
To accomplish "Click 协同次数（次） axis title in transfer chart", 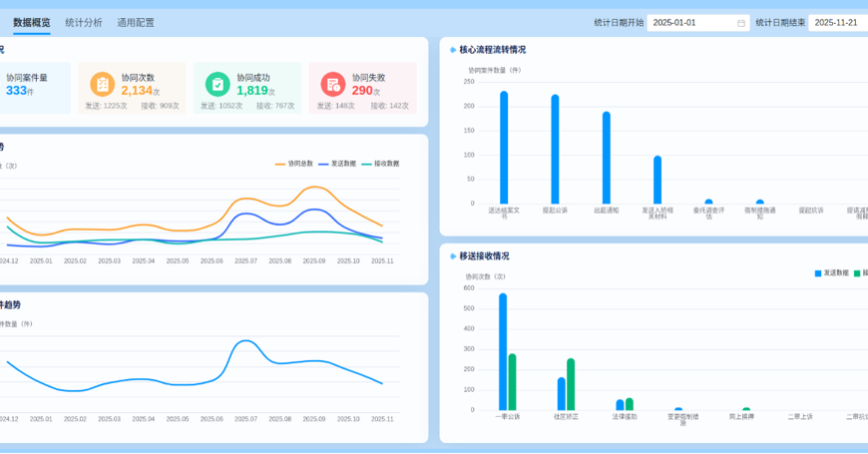I will pos(486,276).
